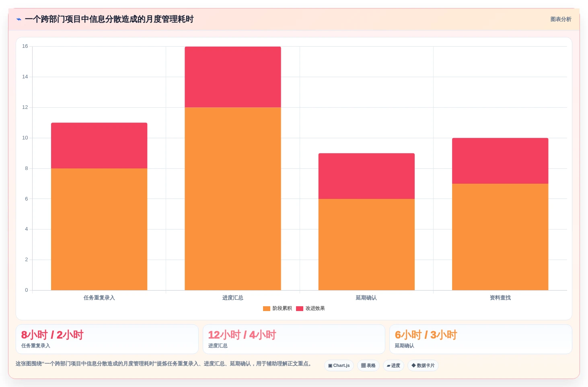Click the red bar segment for 延期确认

click(x=366, y=176)
